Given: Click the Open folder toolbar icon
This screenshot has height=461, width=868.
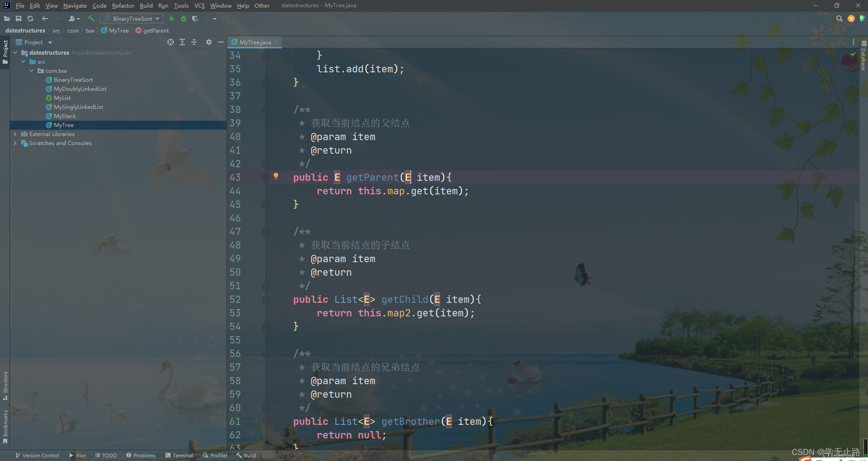Looking at the screenshot, I should point(7,19).
